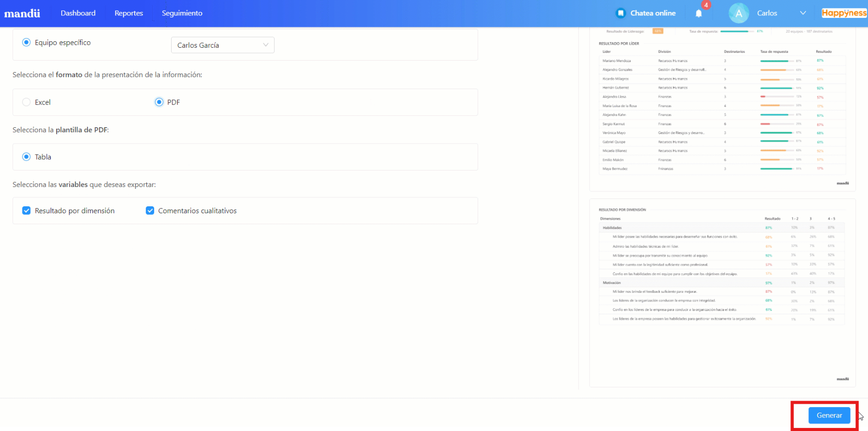868x431 pixels.
Task: Open the notifications bell
Action: [x=698, y=13]
